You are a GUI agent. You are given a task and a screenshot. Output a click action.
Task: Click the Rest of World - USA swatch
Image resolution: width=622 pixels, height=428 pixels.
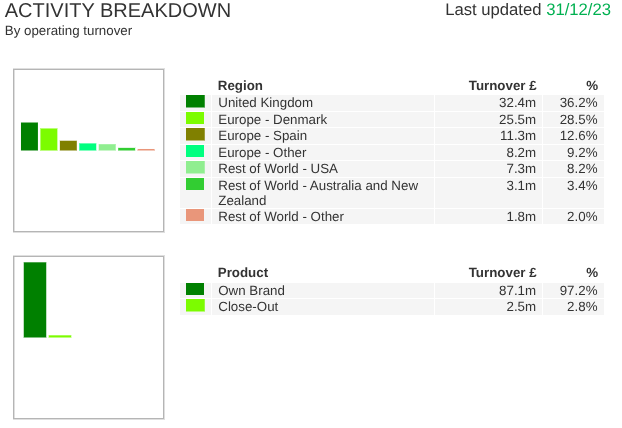(195, 167)
